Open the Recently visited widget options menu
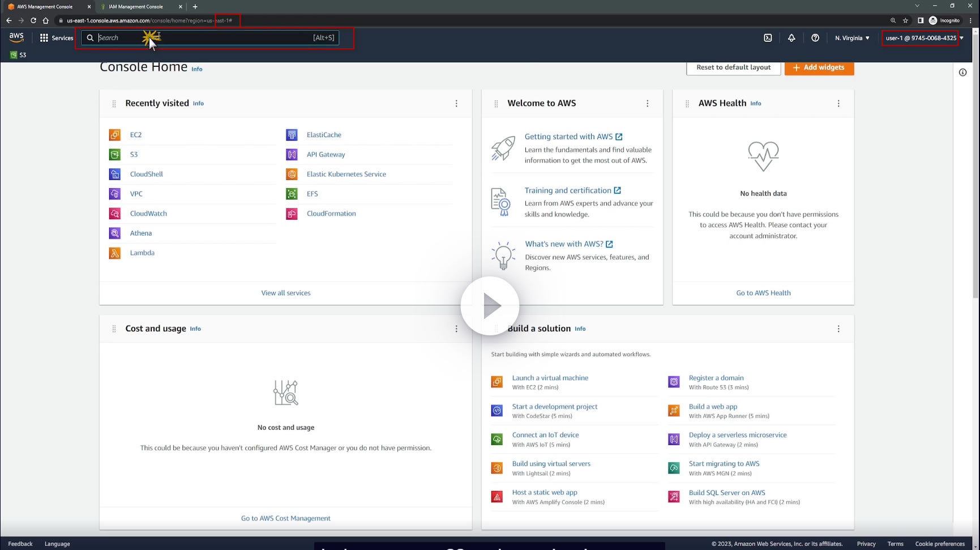Viewport: 980px width, 550px height. 456,104
